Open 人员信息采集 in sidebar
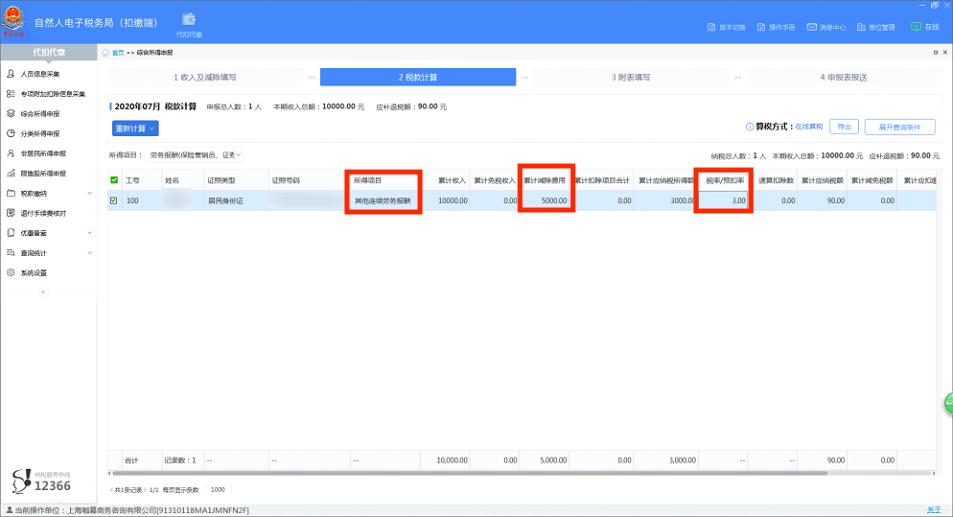Viewport: 953px width, 517px height. (x=40, y=74)
